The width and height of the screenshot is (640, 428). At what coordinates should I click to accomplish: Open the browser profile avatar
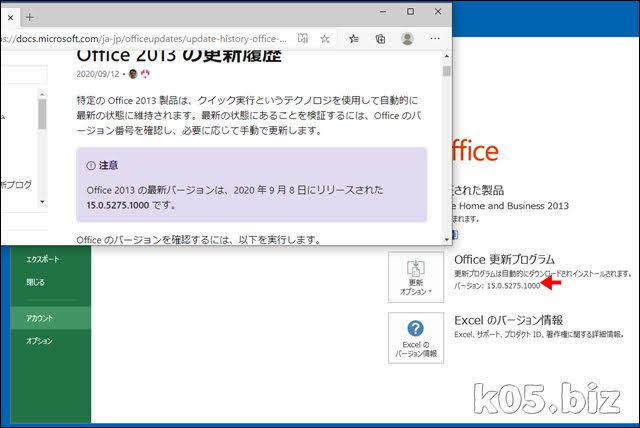click(x=407, y=39)
